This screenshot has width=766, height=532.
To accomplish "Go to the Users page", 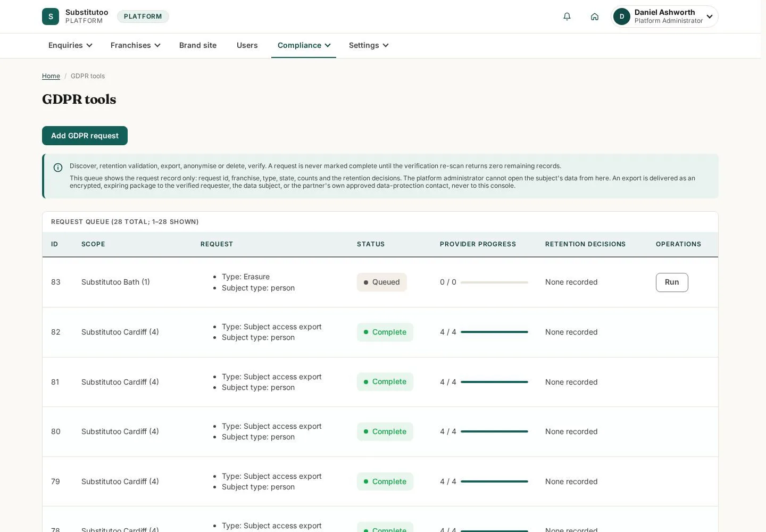I will click(247, 45).
